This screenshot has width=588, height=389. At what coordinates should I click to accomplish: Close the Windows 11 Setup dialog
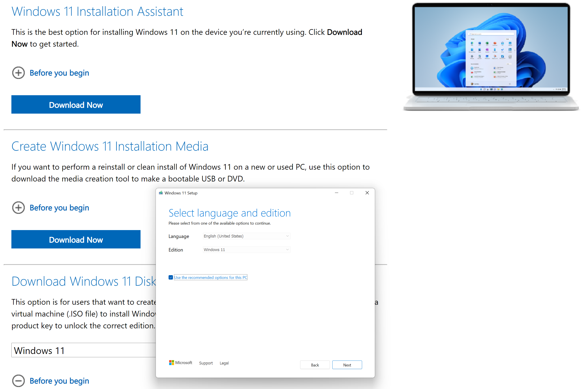367,192
